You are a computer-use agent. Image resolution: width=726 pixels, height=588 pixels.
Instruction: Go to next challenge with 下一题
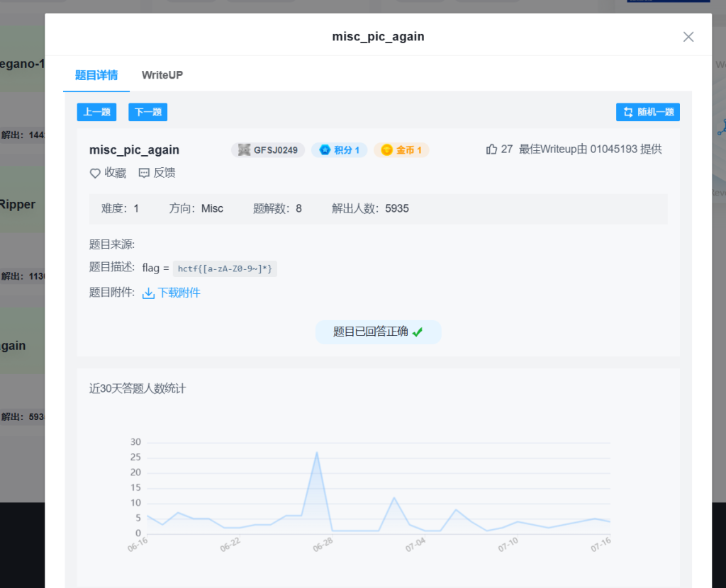pos(147,112)
